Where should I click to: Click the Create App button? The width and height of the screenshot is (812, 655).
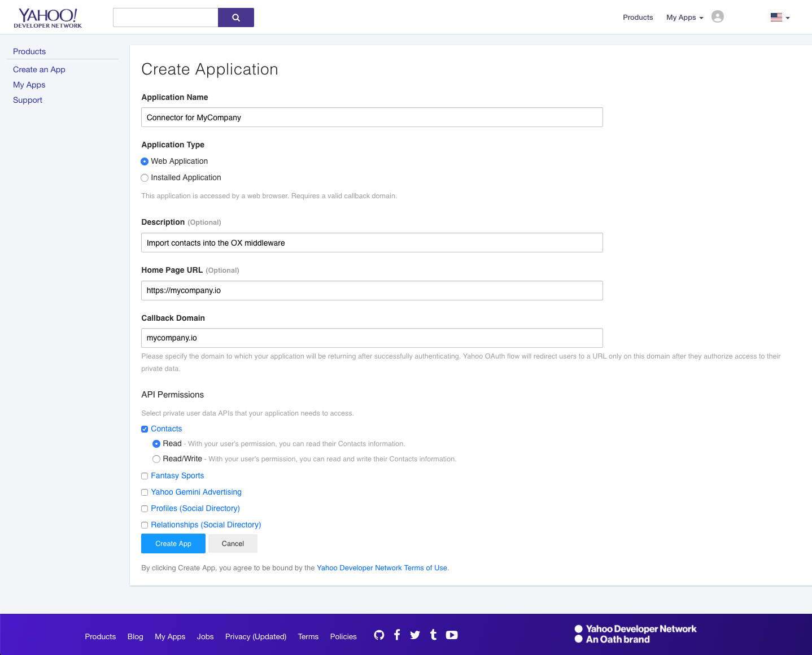[173, 544]
